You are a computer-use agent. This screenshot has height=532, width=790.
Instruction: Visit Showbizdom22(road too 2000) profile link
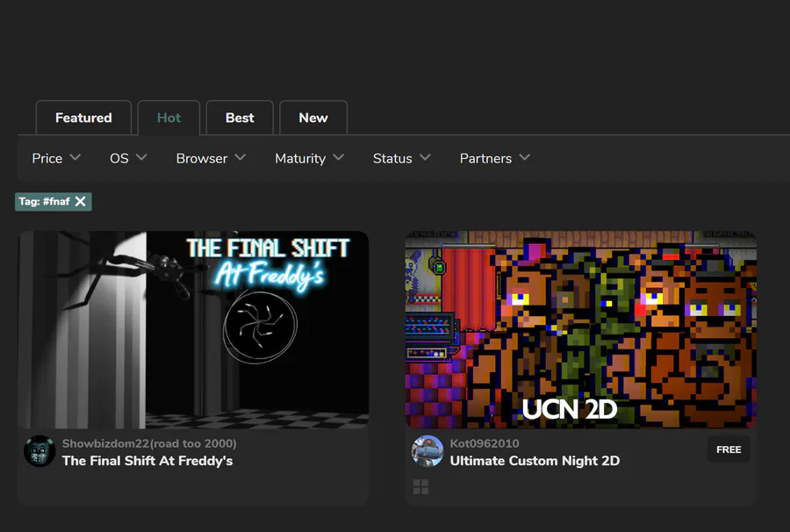(149, 443)
